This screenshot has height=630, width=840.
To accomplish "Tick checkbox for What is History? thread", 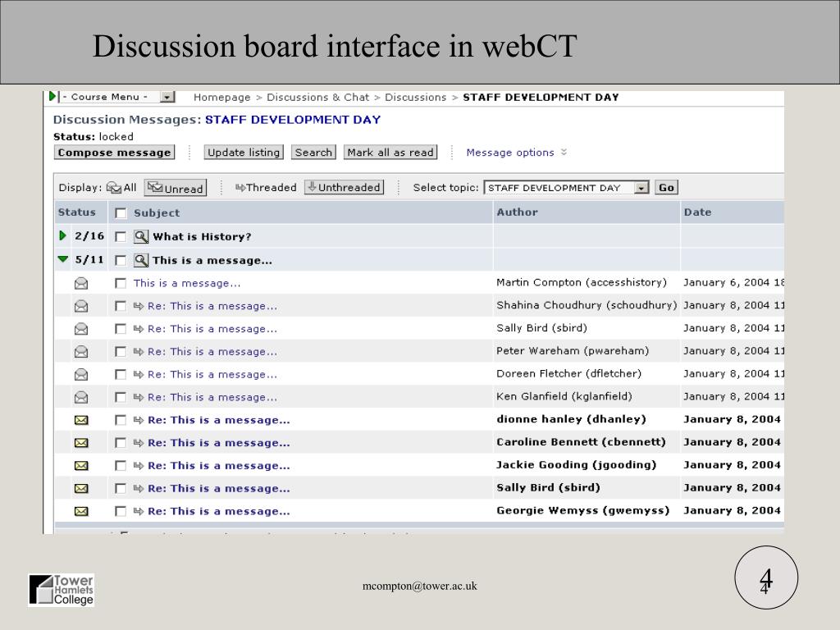I will tap(121, 237).
